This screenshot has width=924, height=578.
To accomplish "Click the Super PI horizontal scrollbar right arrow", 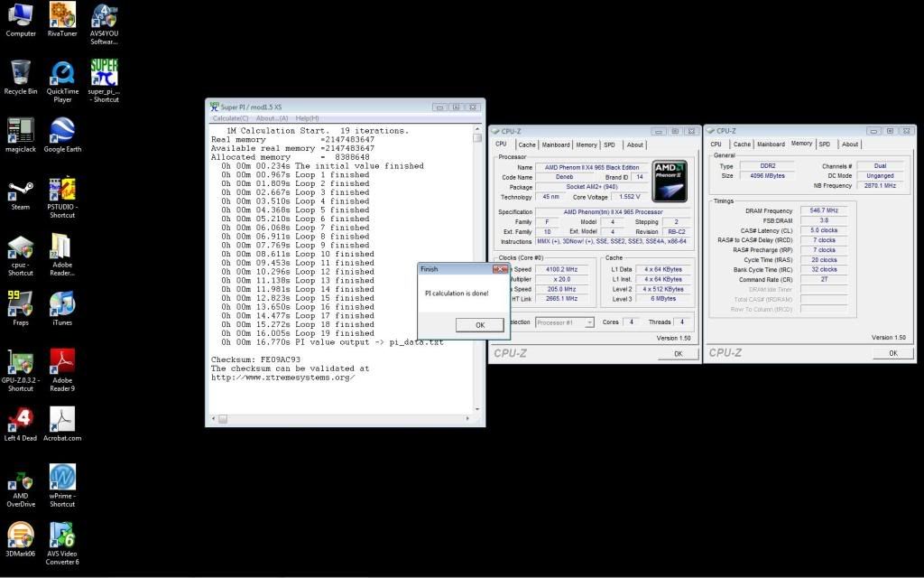I will (x=468, y=419).
